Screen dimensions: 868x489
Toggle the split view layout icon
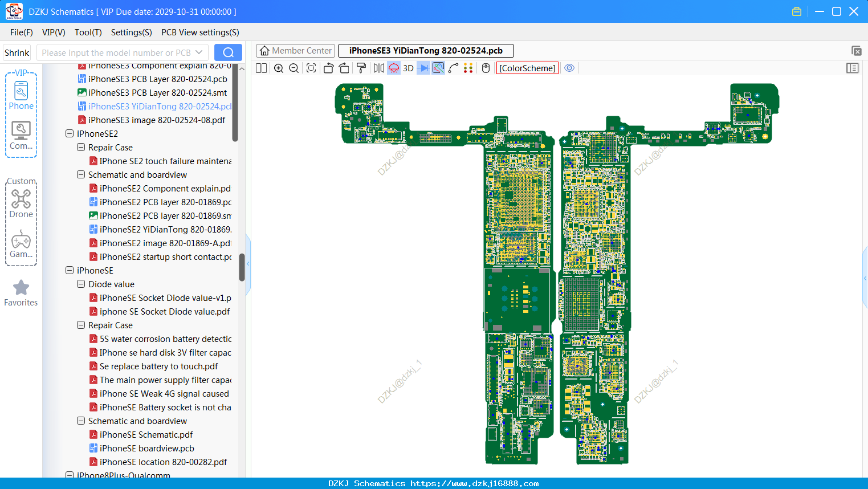[261, 68]
